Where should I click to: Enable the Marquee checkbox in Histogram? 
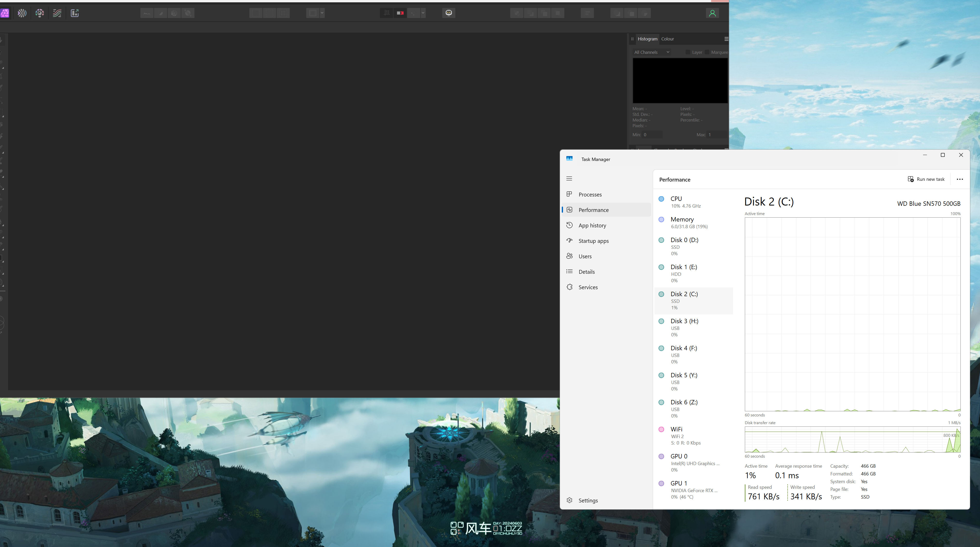click(707, 52)
